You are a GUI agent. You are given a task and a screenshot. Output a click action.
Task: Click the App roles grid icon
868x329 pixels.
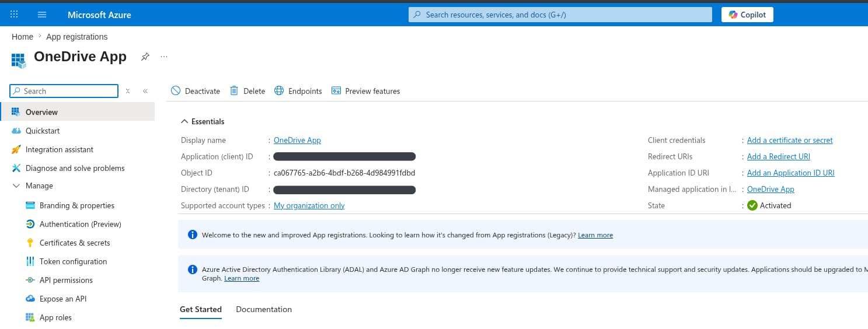pos(30,317)
